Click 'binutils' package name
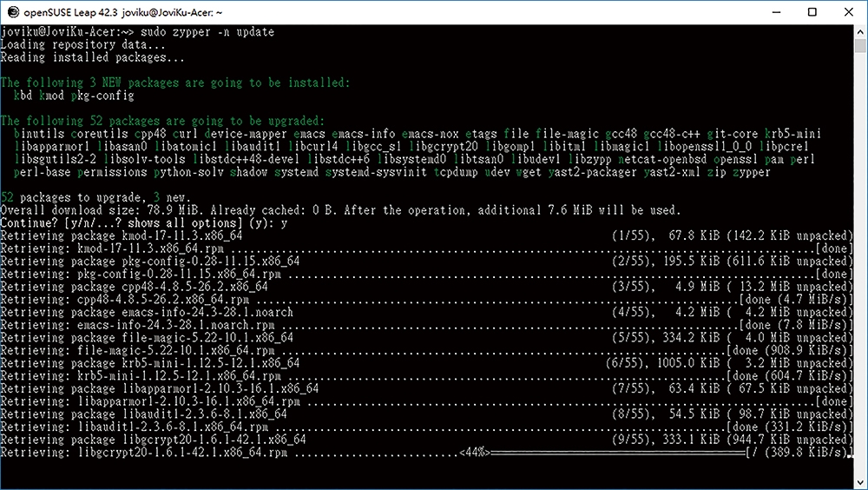 pos(39,134)
